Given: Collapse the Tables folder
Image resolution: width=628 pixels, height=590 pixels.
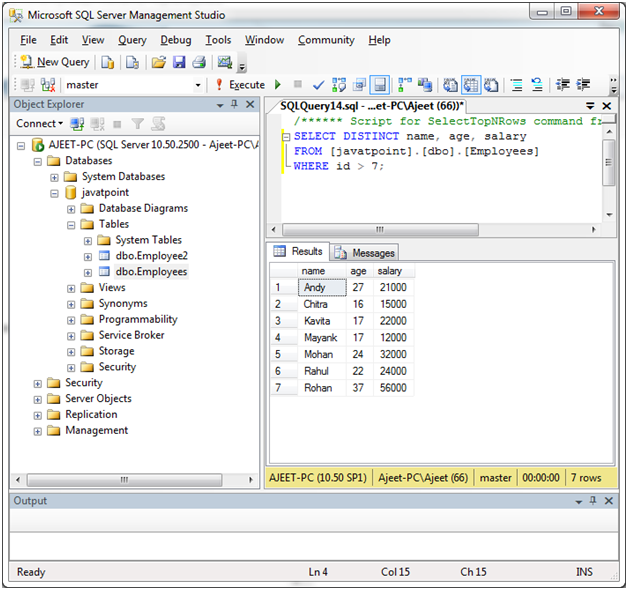Looking at the screenshot, I should pos(71,225).
